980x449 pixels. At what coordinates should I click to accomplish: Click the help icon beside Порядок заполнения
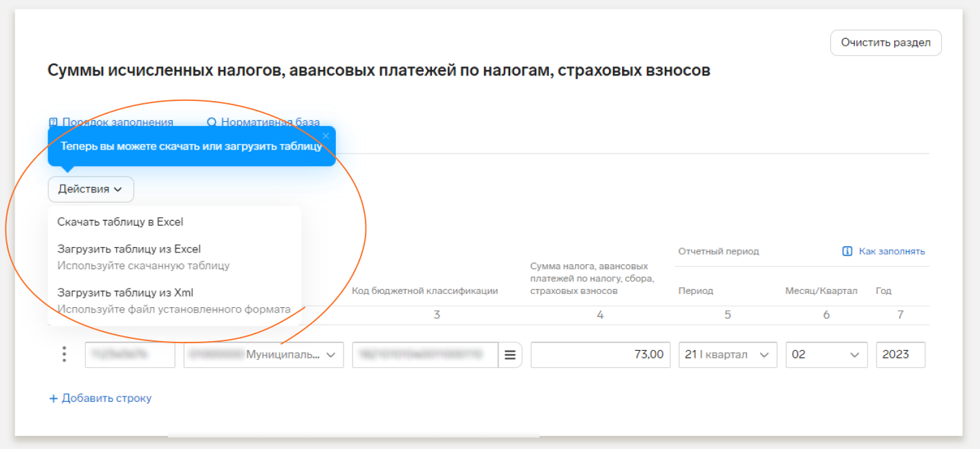click(x=53, y=122)
